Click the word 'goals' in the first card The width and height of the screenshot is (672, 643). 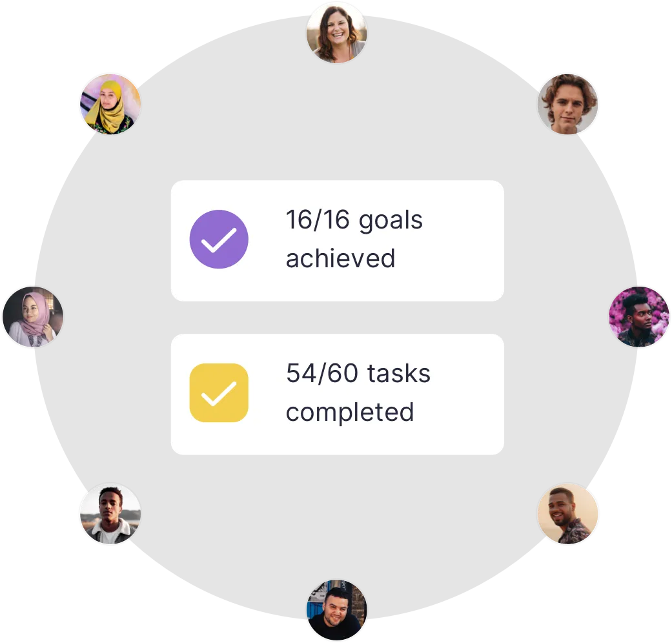click(x=391, y=221)
